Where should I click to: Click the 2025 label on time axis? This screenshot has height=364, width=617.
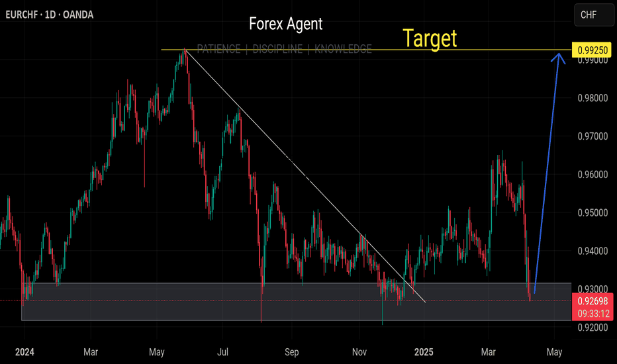point(424,352)
